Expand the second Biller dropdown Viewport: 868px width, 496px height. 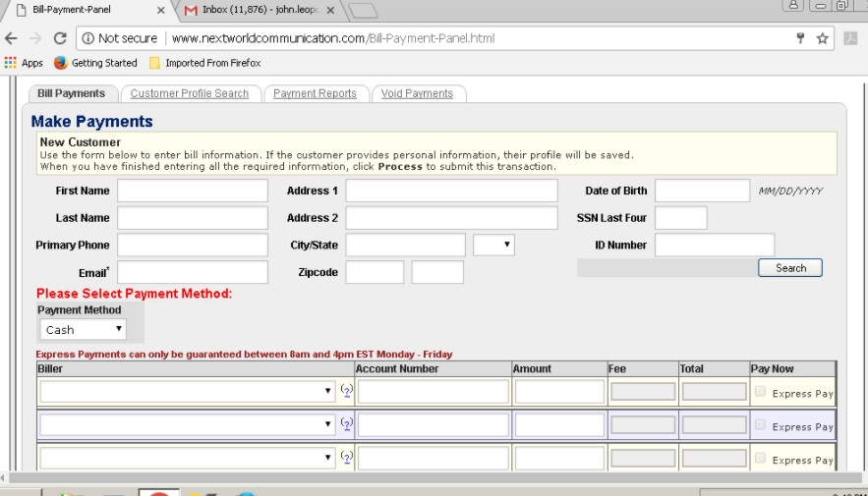point(187,424)
